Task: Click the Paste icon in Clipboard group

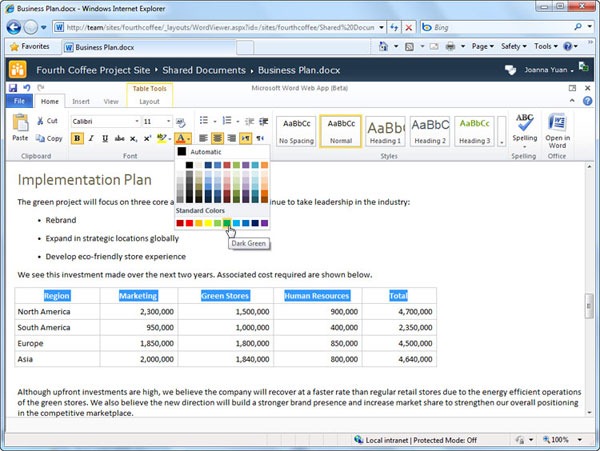Action: (x=20, y=124)
